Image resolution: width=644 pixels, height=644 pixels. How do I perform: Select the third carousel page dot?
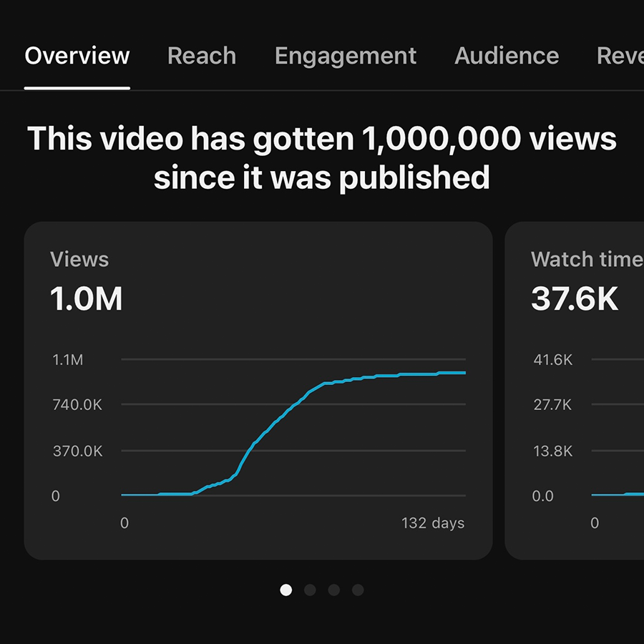pyautogui.click(x=333, y=590)
